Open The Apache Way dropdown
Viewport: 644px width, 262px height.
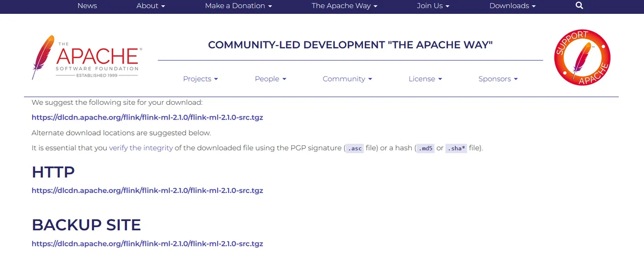pyautogui.click(x=344, y=6)
